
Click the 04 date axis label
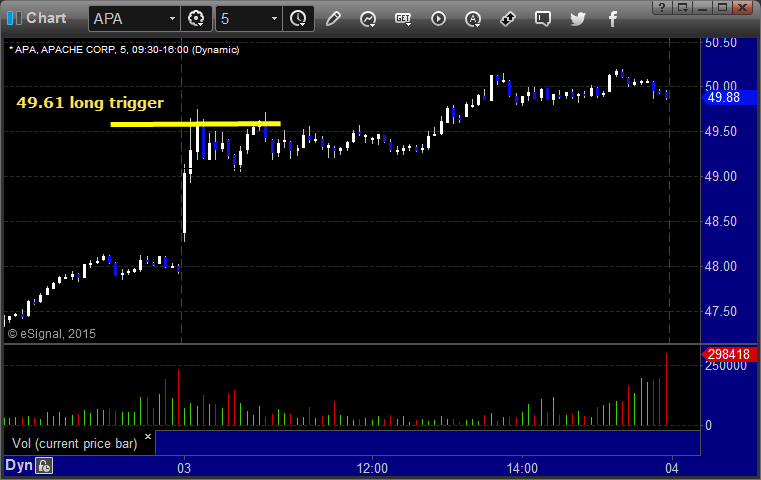click(x=672, y=468)
